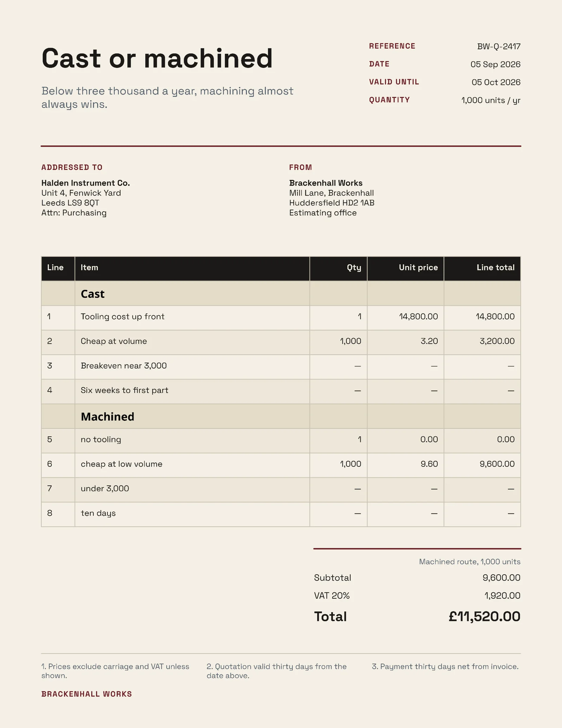The height and width of the screenshot is (728, 562).
Task: Click the total amount £11,520.00
Action: pyautogui.click(x=484, y=617)
